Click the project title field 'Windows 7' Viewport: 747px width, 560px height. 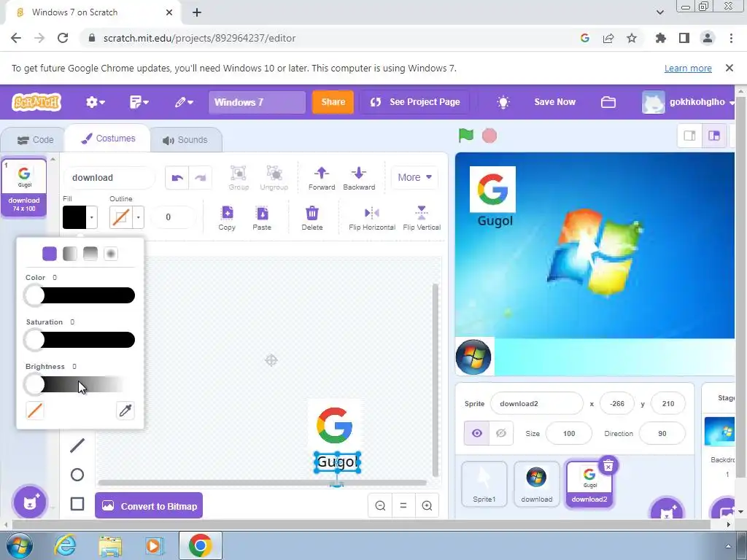click(x=257, y=102)
